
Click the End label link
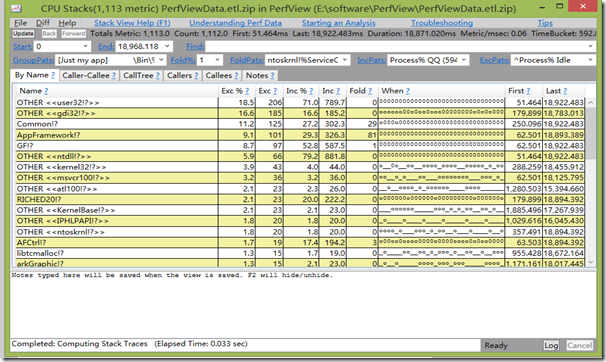tap(106, 46)
